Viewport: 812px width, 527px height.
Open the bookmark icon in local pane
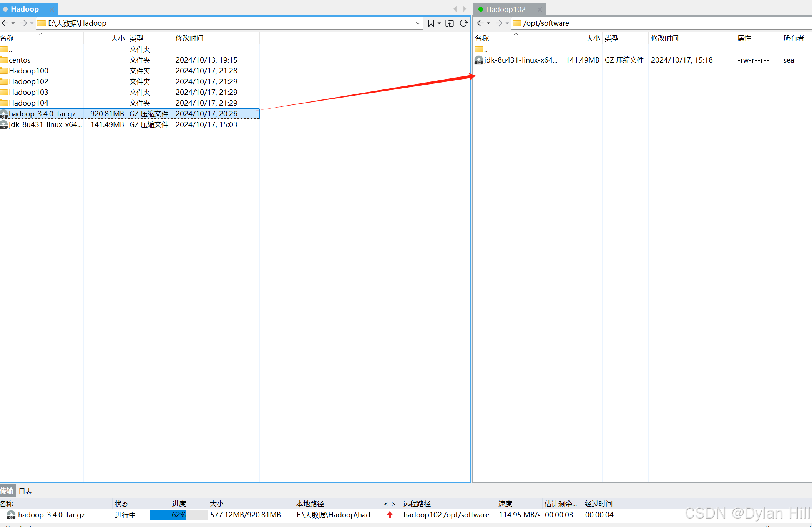point(431,23)
